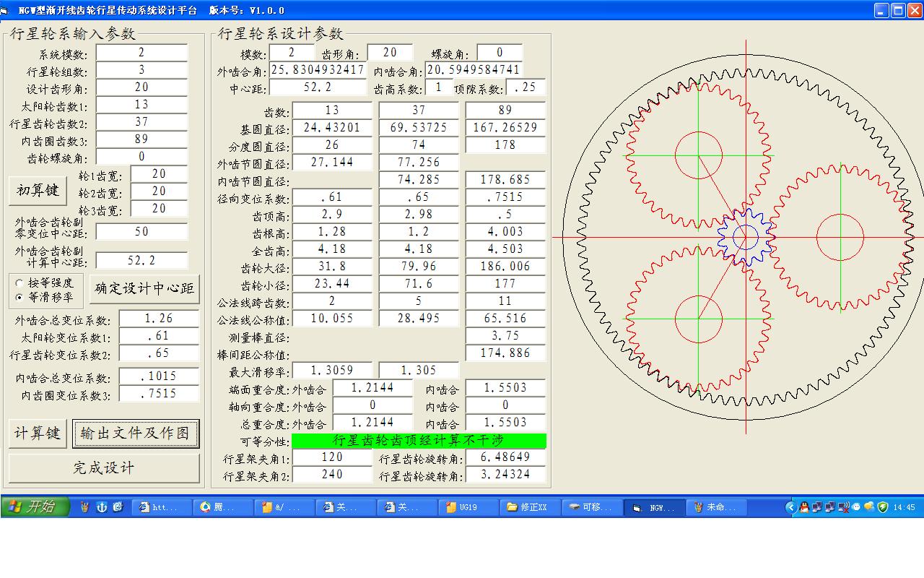Click the blue sun gear in the drawing
The height and width of the screenshot is (578, 924).
(x=746, y=236)
